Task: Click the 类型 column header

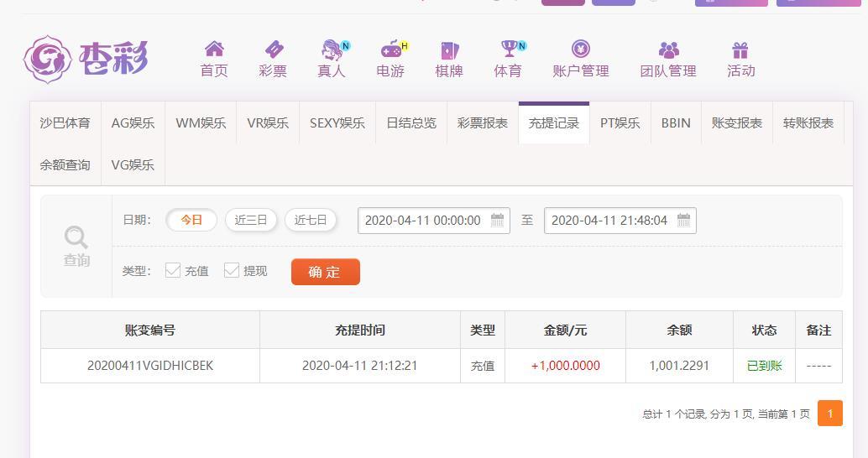Action: coord(483,330)
